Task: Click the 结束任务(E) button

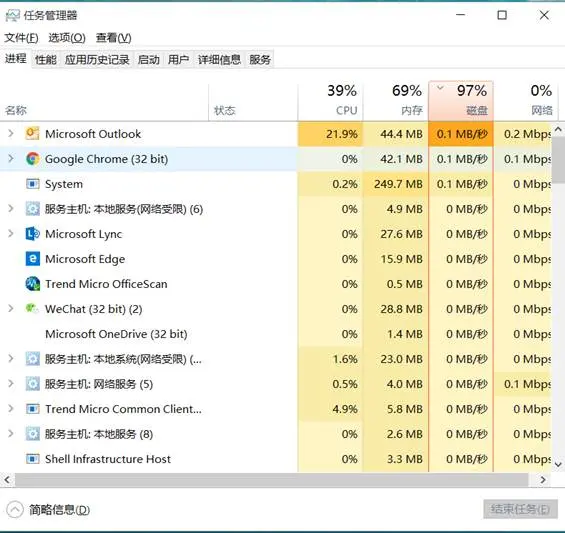Action: [x=520, y=509]
